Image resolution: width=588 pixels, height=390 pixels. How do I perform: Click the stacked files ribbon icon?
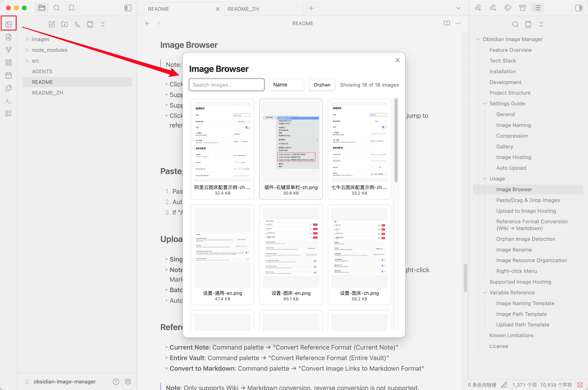click(x=9, y=88)
